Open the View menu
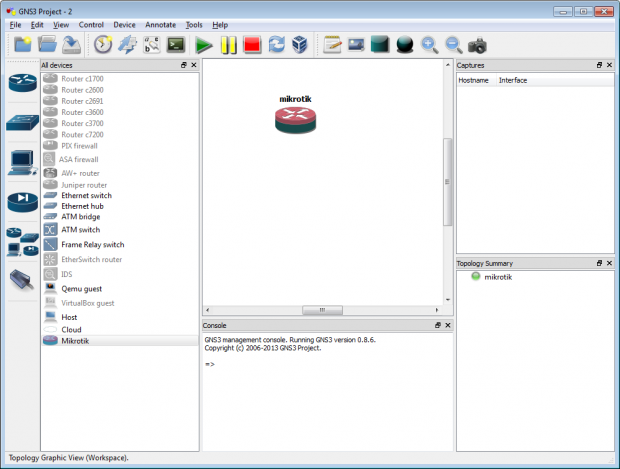Screen dimensions: 620x469 click(61, 25)
